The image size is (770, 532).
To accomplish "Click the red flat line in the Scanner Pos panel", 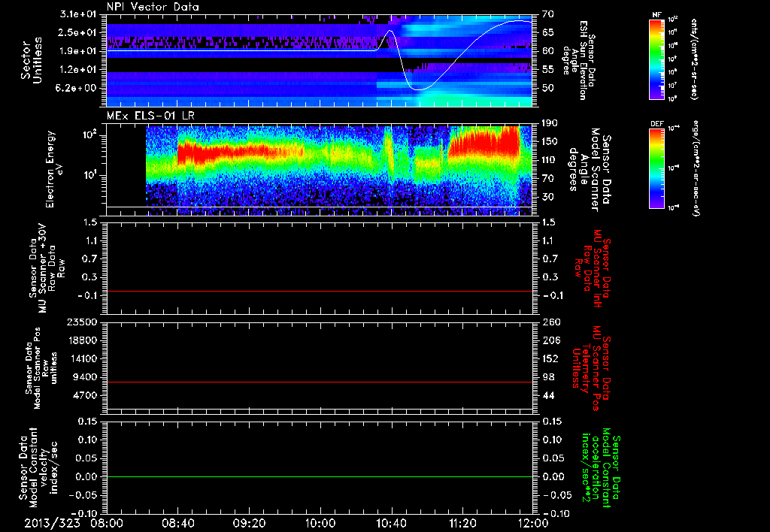I will (x=320, y=382).
